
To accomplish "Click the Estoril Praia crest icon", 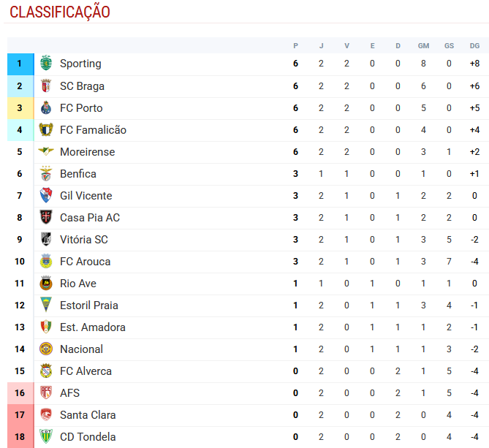I will 46,305.
